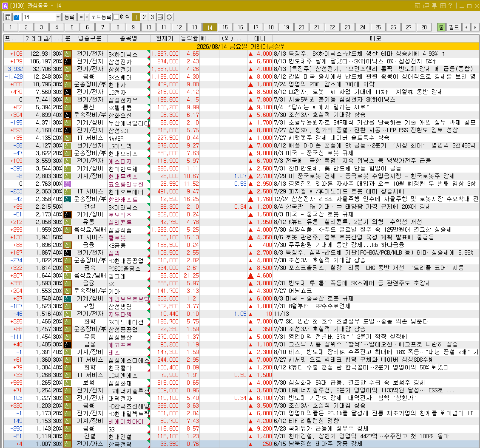Screen dimensions: 480x448
Task: Click the 신 badge in 한국전력 row
Action: tap(67, 444)
